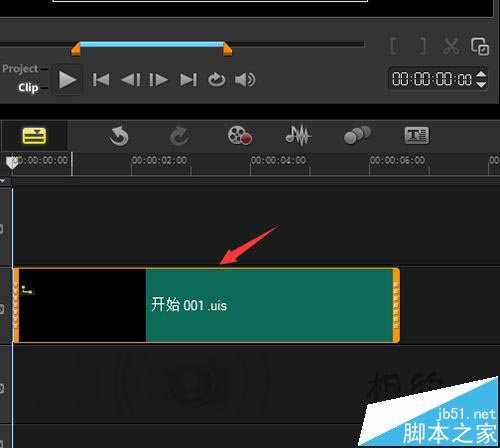Screen dimensions: 500x448
Task: Click the Undo arrow
Action: [x=119, y=136]
